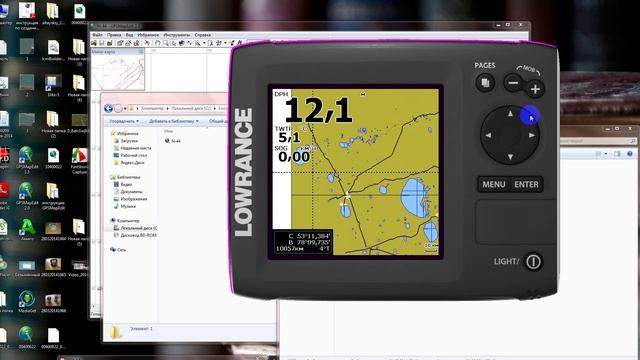
Task: Select Дисковод BD-ROM in the Explorer sidebar
Action: tap(135, 235)
